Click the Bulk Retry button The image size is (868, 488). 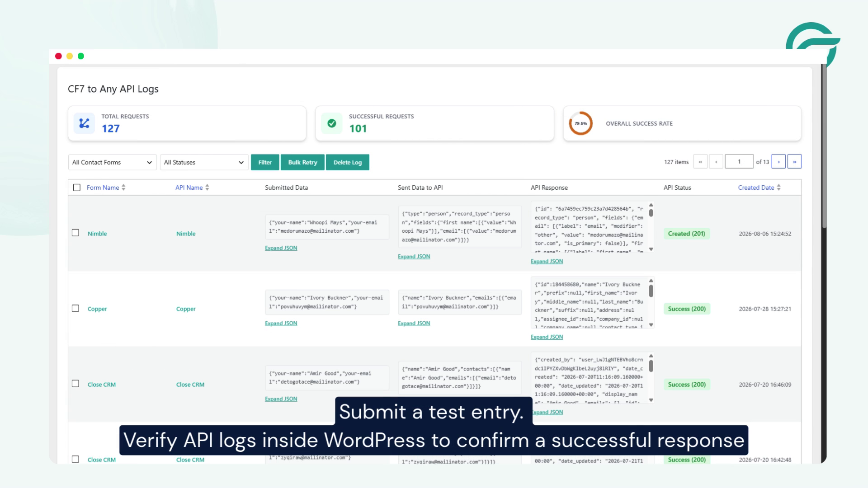302,162
